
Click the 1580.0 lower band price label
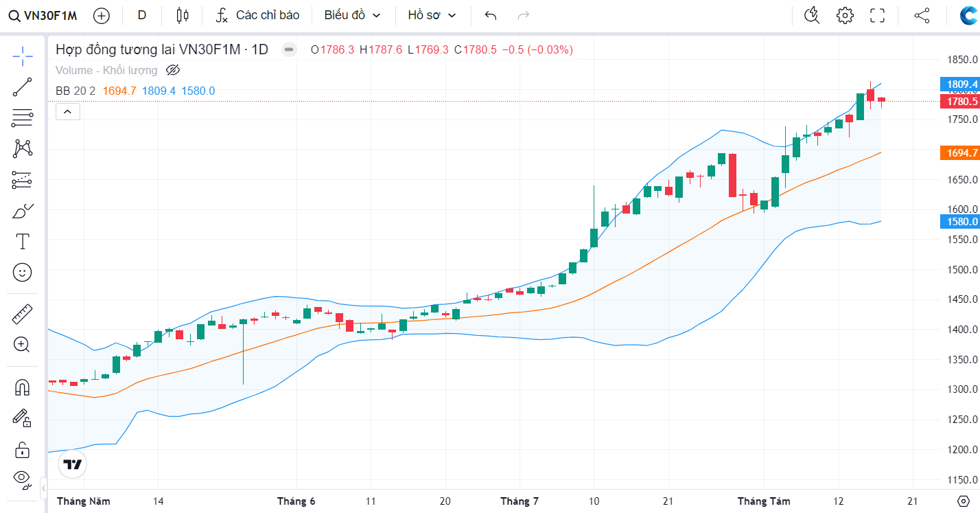point(959,222)
